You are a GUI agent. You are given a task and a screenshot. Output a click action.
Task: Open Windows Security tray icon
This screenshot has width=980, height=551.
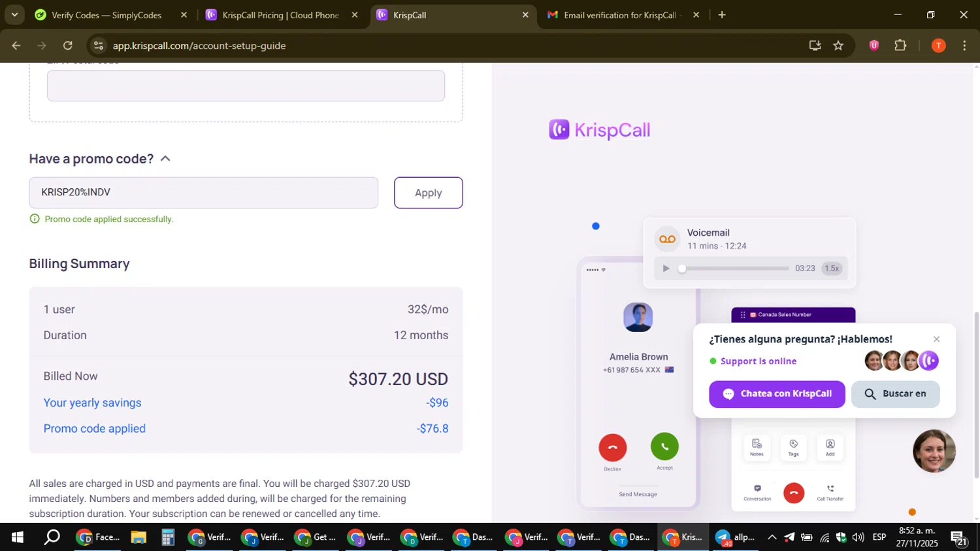coord(841,537)
